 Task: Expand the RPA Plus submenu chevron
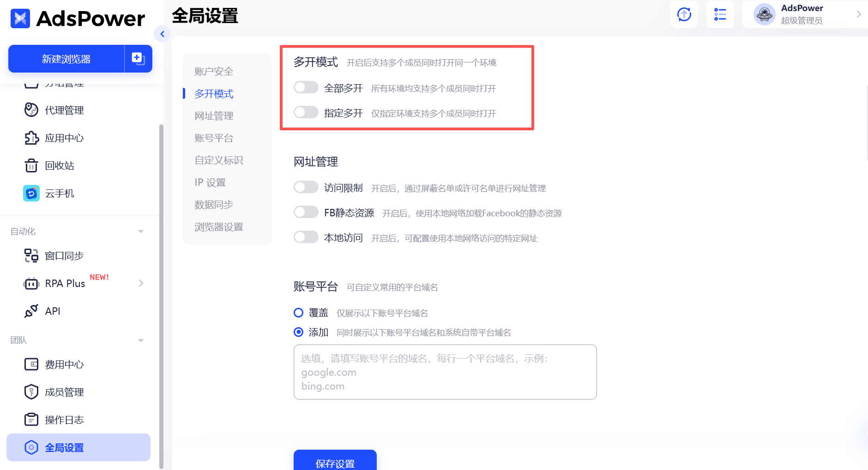click(x=141, y=283)
